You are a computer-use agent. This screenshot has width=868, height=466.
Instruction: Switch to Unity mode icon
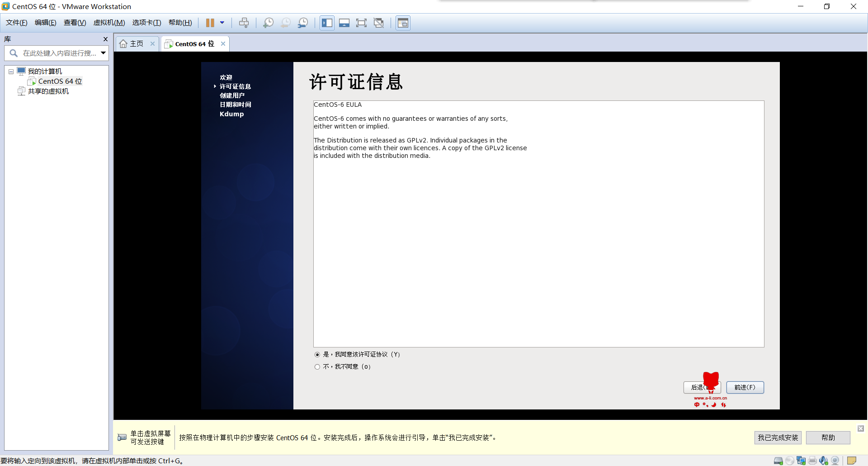[x=379, y=23]
